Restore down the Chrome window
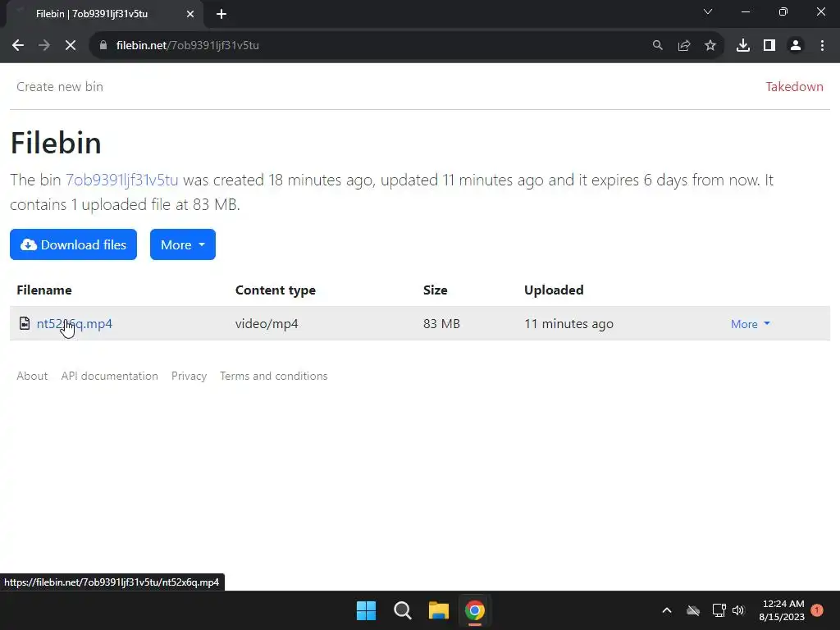Image resolution: width=840 pixels, height=630 pixels. click(783, 11)
